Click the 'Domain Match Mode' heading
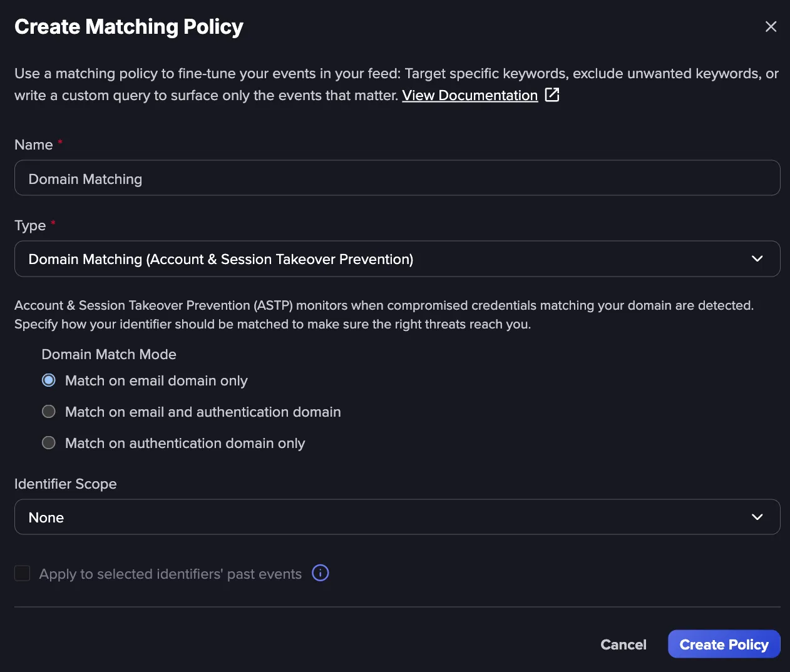790x672 pixels. click(109, 354)
